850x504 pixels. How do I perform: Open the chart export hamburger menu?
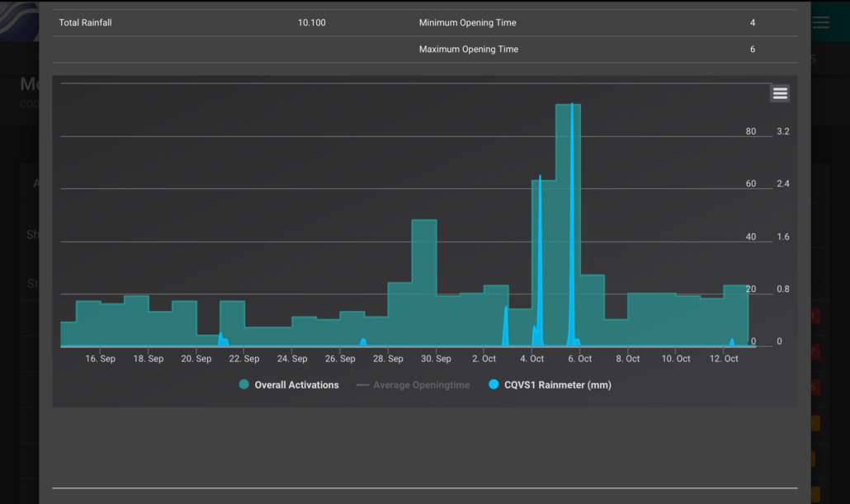pos(780,93)
